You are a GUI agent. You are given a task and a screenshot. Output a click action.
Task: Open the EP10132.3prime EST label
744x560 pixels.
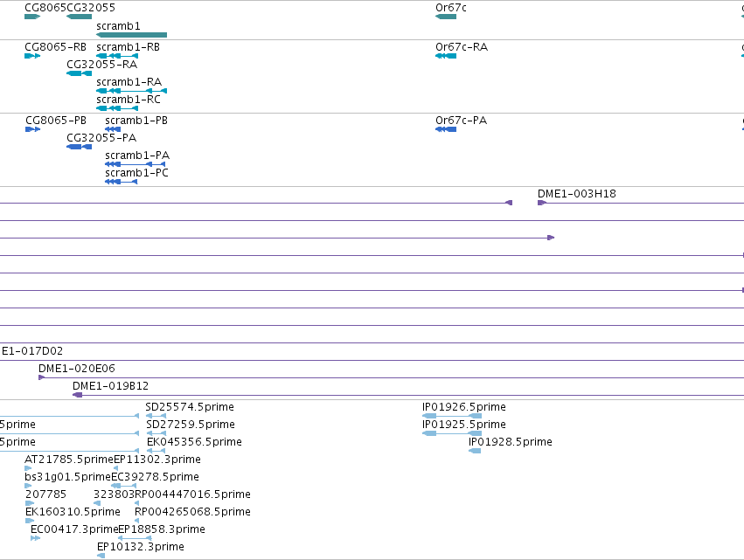coord(141,547)
